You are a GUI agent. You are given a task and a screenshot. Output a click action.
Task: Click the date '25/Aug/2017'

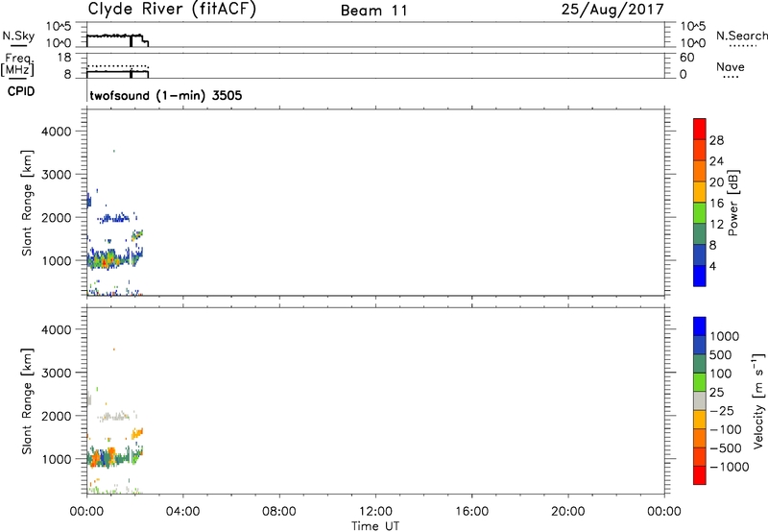(x=612, y=10)
